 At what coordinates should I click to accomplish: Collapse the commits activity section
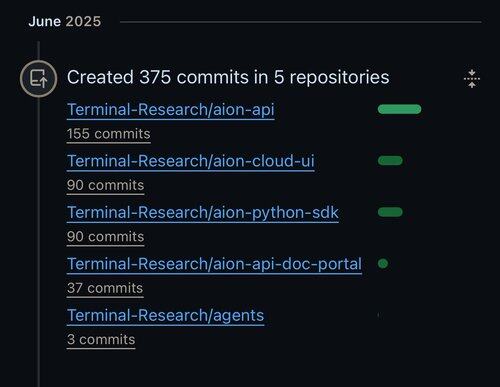[x=472, y=79]
